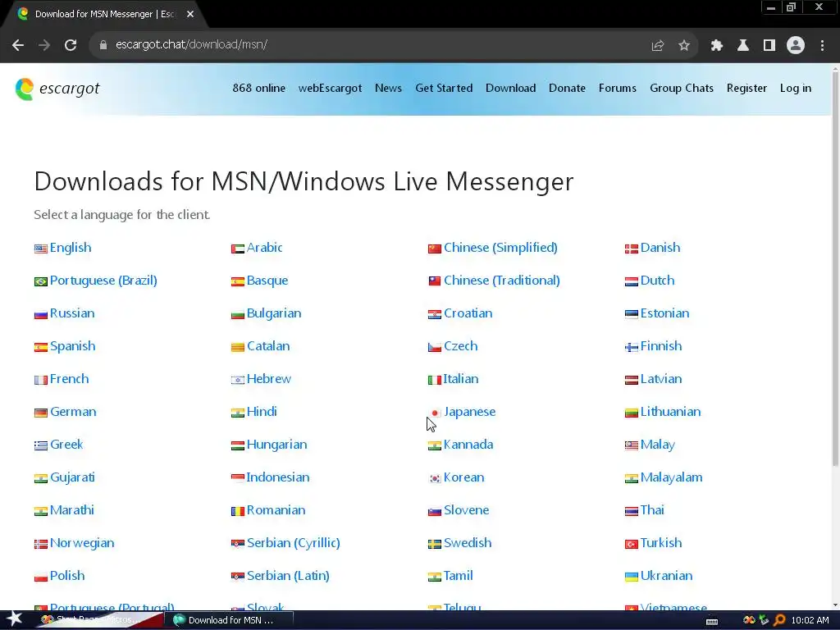Select the Thai language link

point(652,510)
